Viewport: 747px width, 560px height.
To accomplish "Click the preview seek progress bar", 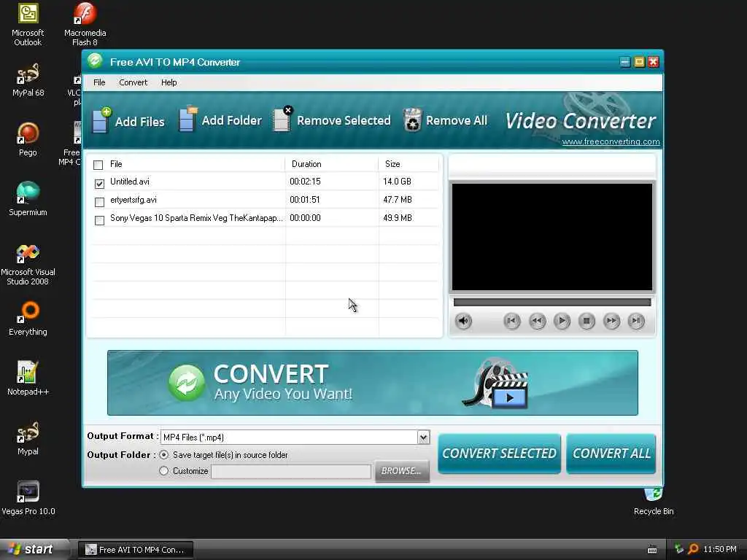I will pos(552,302).
